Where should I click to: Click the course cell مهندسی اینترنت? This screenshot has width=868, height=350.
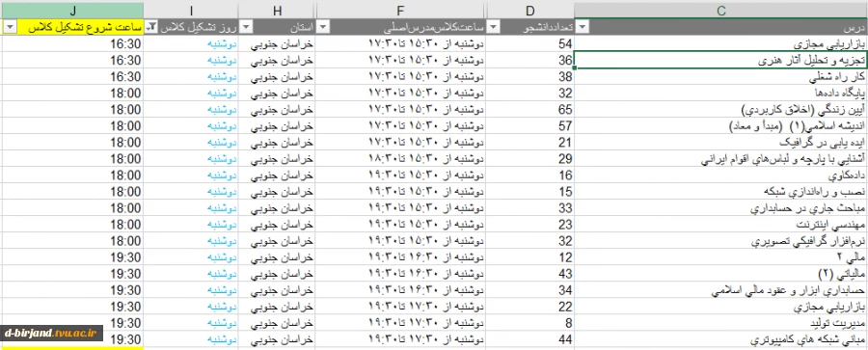pos(721,225)
